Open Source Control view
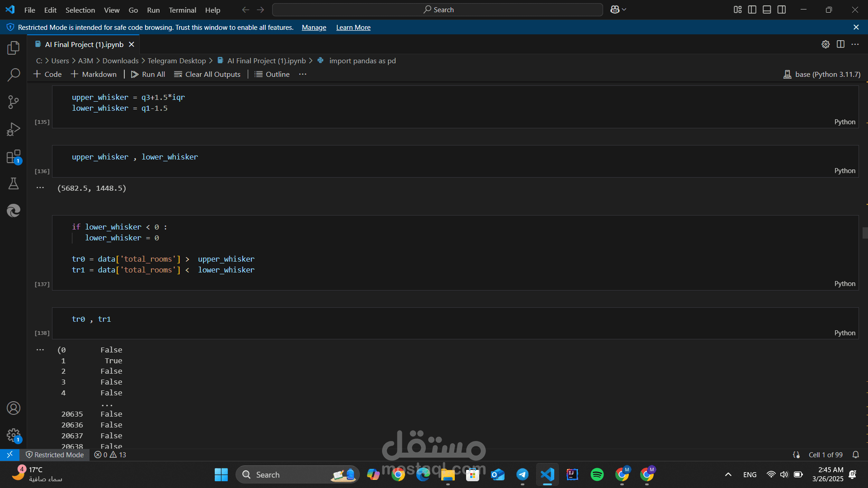Image resolution: width=868 pixels, height=488 pixels. click(14, 102)
